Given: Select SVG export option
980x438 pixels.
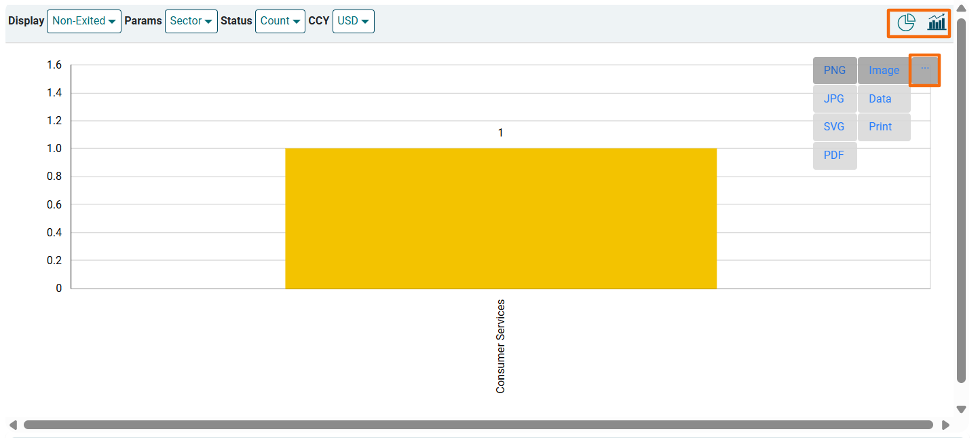Looking at the screenshot, I should (834, 127).
